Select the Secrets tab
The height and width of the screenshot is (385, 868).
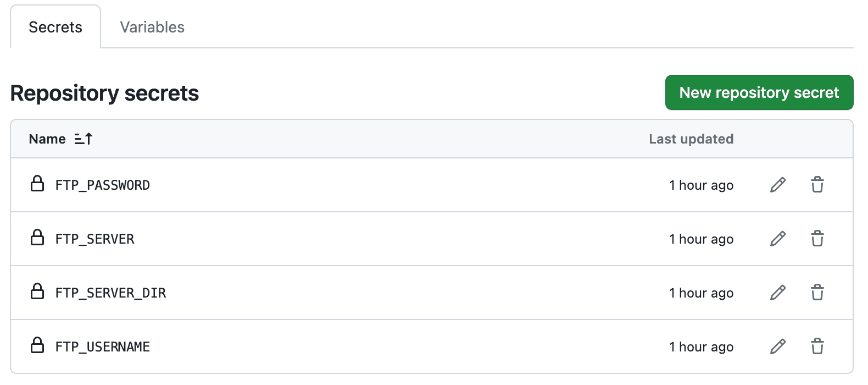(55, 27)
